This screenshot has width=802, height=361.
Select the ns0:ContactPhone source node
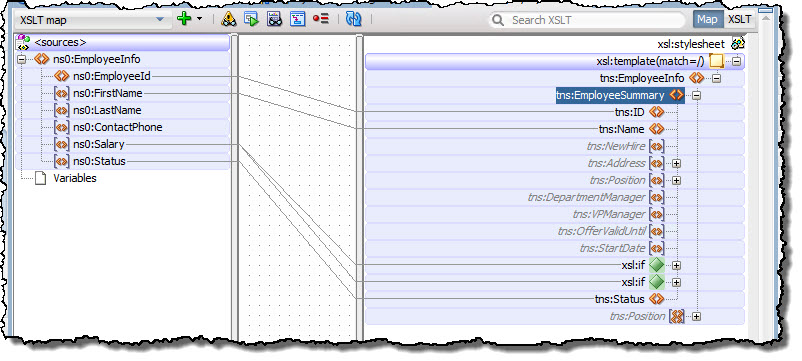coord(117,127)
